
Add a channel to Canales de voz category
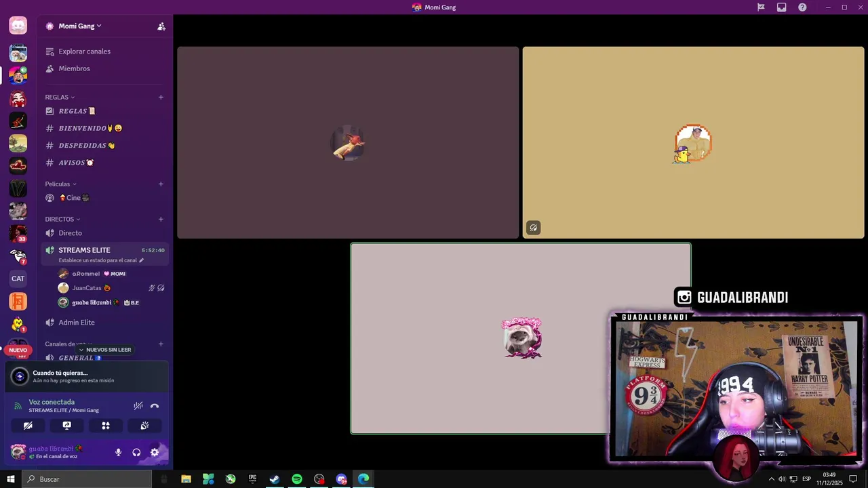click(x=161, y=344)
